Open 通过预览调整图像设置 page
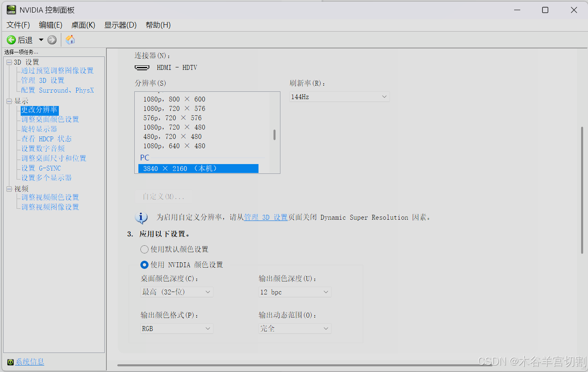588x372 pixels. pyautogui.click(x=57, y=71)
